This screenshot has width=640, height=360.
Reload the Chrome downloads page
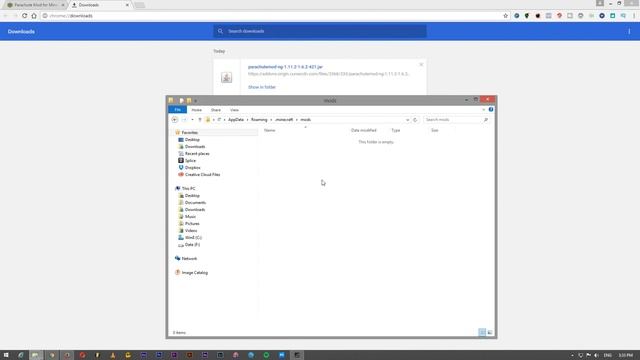(x=24, y=16)
